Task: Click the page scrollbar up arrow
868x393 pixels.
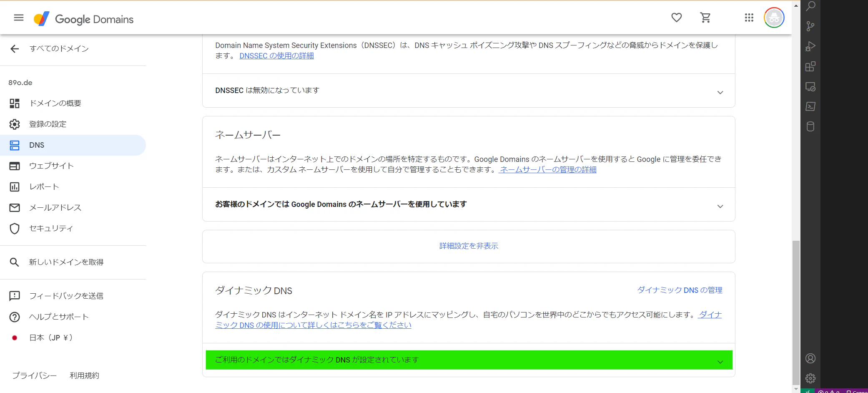Action: tap(796, 5)
